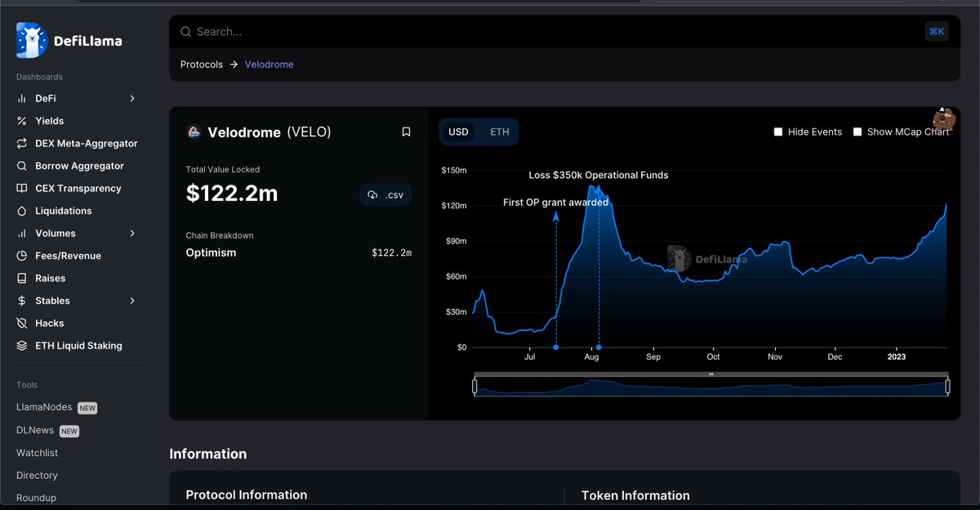Switch the chart currency to ETH

[499, 131]
